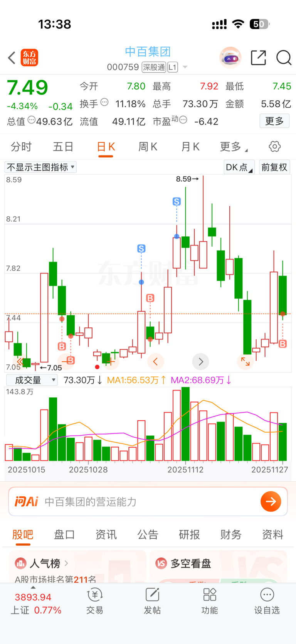Switch to 周K tab
This screenshot has width=296, height=644.
[148, 147]
